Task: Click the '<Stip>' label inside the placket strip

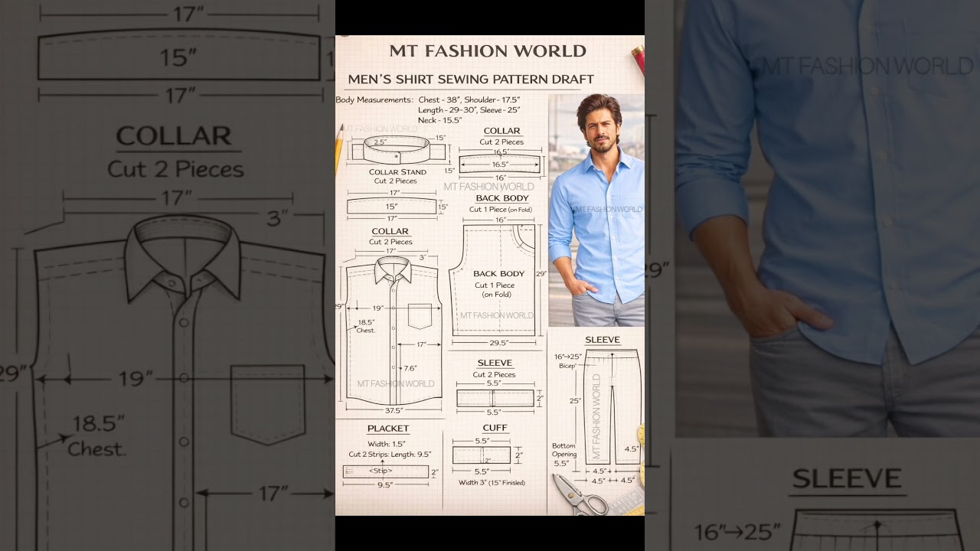Action: (381, 471)
